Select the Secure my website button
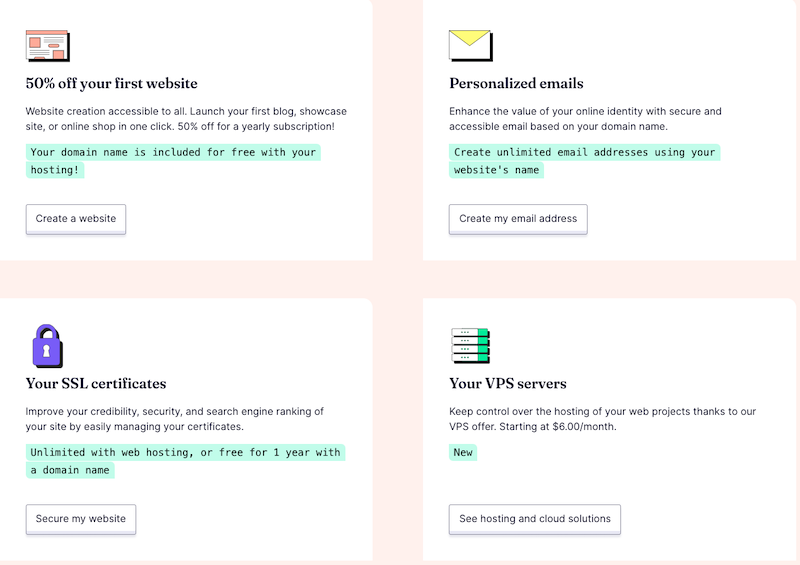 click(81, 519)
